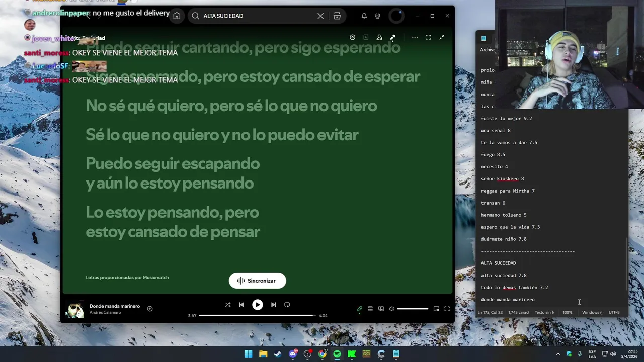Viewport: 644px width, 362px height.
Task: Open Spotify notifications bell
Action: coord(364,16)
